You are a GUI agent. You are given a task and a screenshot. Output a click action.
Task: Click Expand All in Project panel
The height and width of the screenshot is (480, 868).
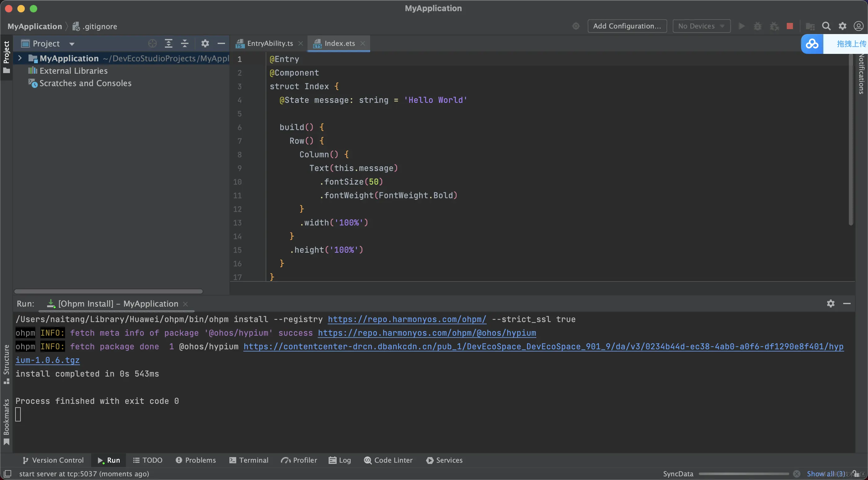[168, 43]
